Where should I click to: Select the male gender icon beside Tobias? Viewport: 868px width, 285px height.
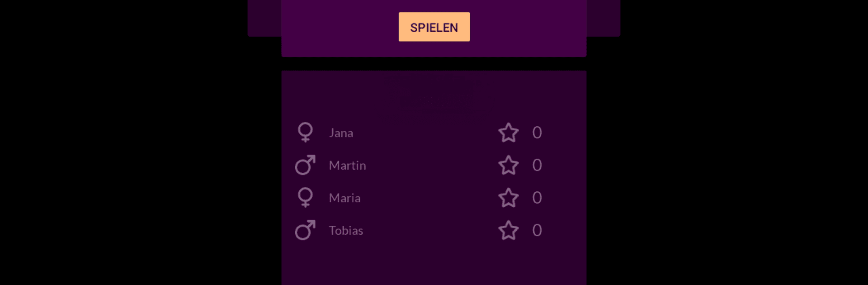305,230
